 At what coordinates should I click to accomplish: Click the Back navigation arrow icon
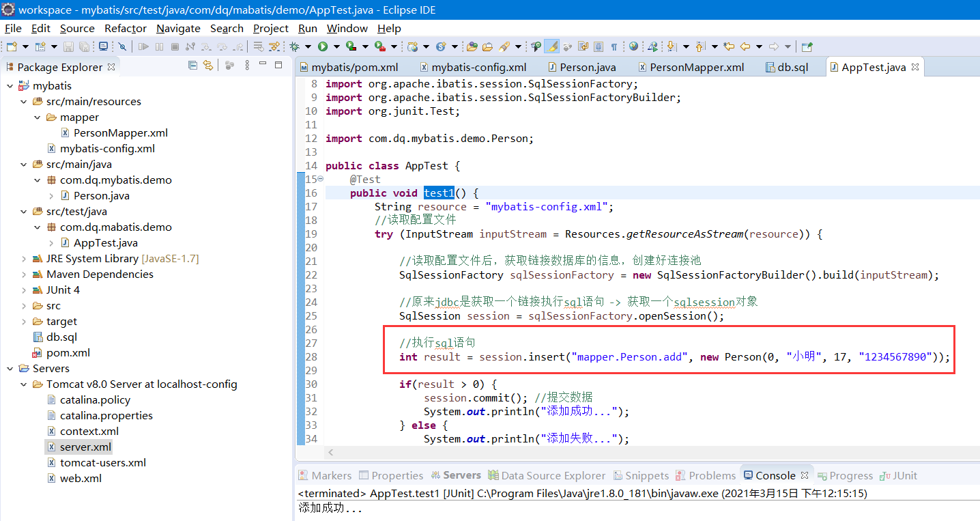pos(745,46)
